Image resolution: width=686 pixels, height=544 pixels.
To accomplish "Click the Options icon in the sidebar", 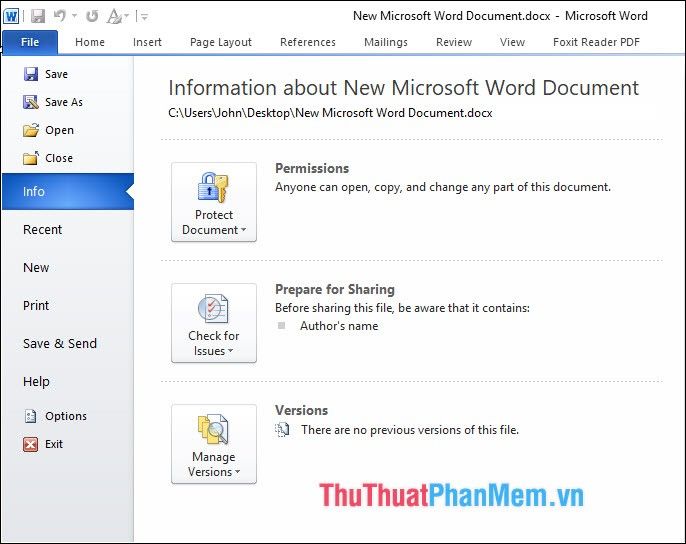I will 30,416.
